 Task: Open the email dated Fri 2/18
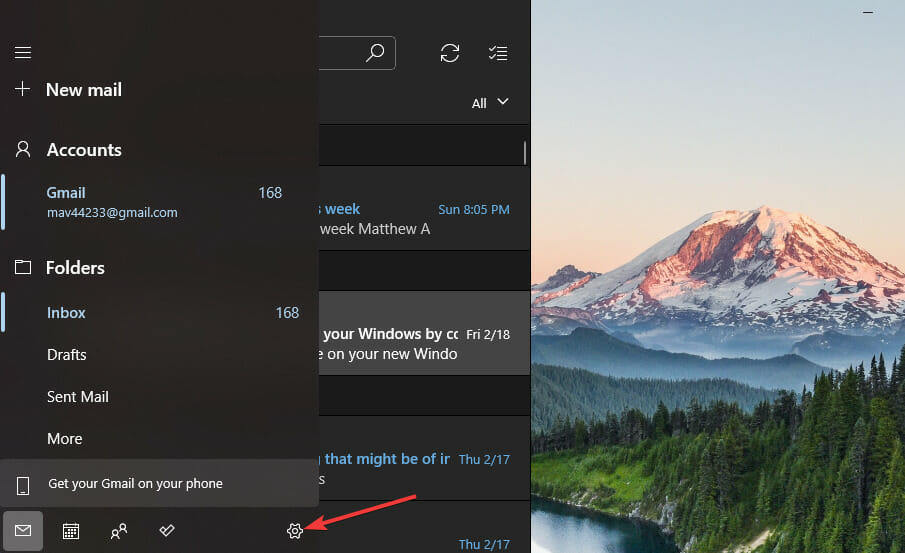coord(424,333)
